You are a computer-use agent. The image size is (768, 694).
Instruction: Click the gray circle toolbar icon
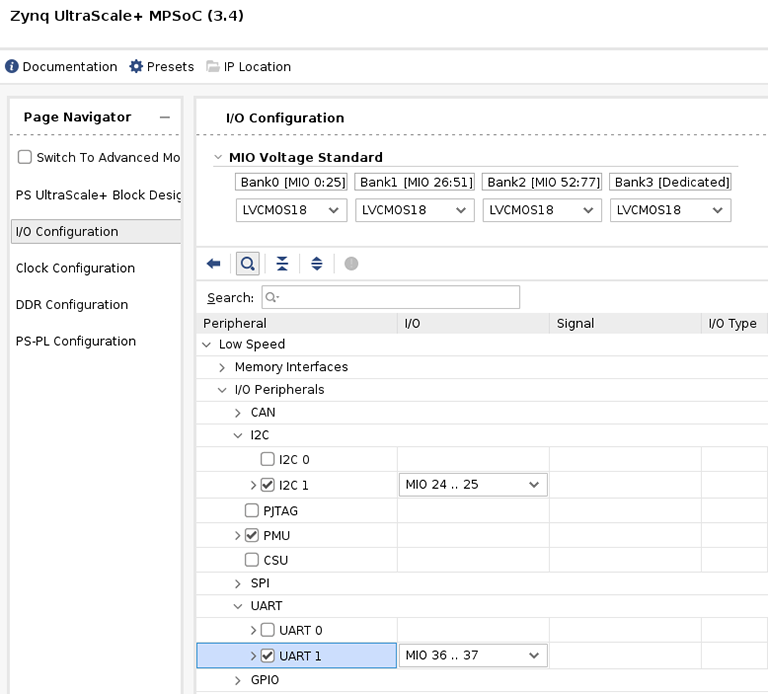[351, 264]
